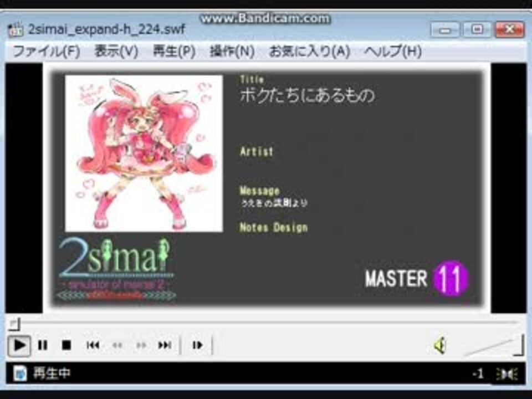Image resolution: width=532 pixels, height=399 pixels.
Task: Rewind with the fast-backward button
Action: pyautogui.click(x=117, y=345)
